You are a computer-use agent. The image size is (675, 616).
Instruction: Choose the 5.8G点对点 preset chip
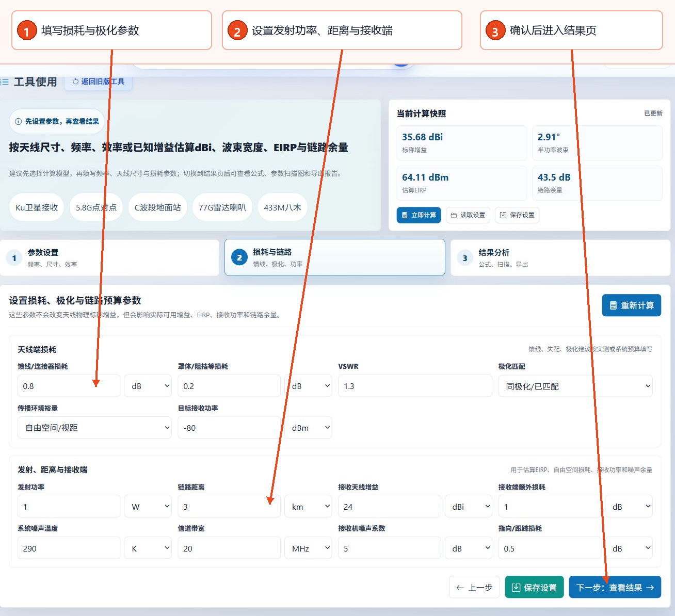coord(96,207)
